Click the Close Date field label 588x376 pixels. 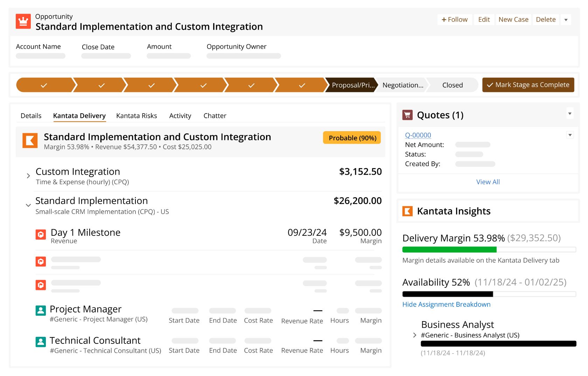click(x=98, y=47)
